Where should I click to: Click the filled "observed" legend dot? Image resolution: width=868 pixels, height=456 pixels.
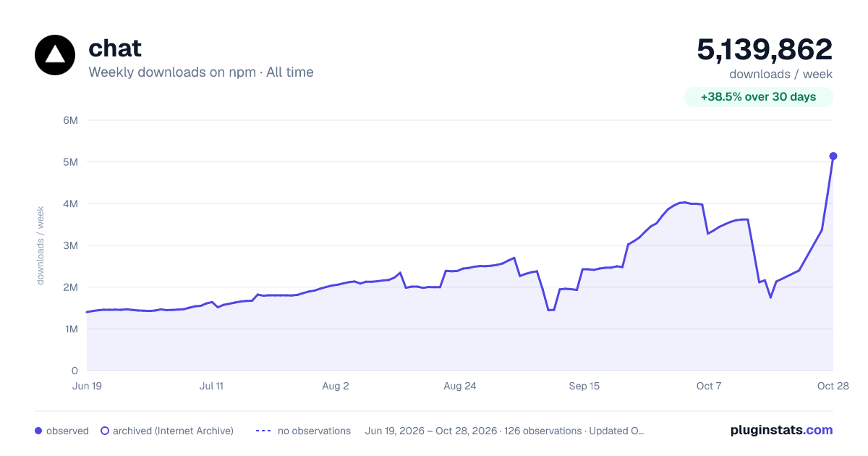point(38,431)
